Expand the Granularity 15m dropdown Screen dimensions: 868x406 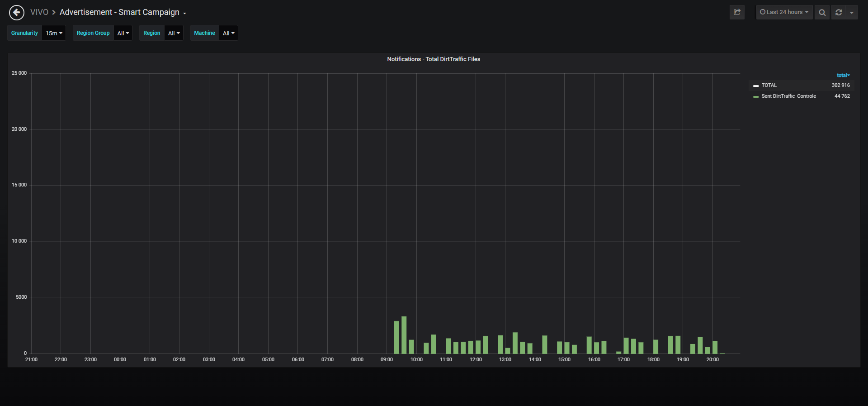[54, 33]
